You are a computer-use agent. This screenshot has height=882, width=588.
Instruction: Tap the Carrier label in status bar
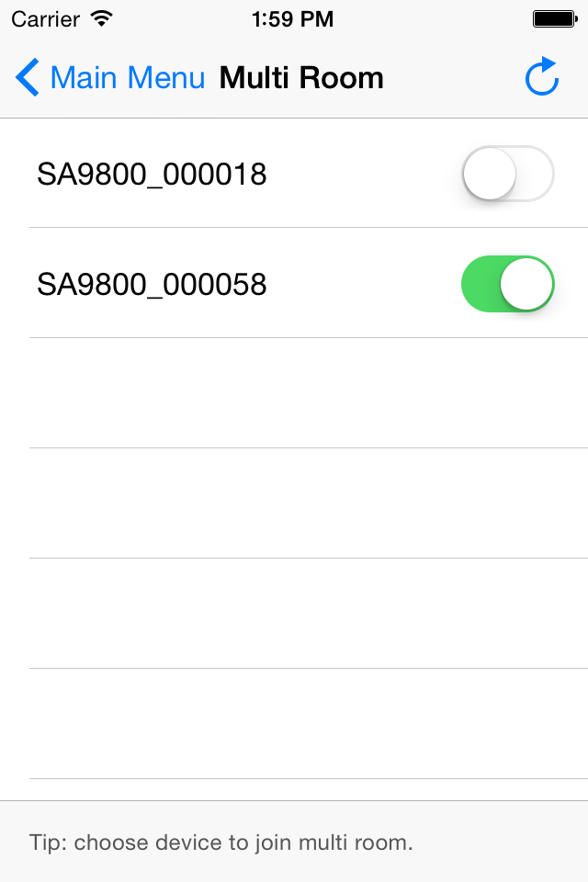[x=46, y=19]
